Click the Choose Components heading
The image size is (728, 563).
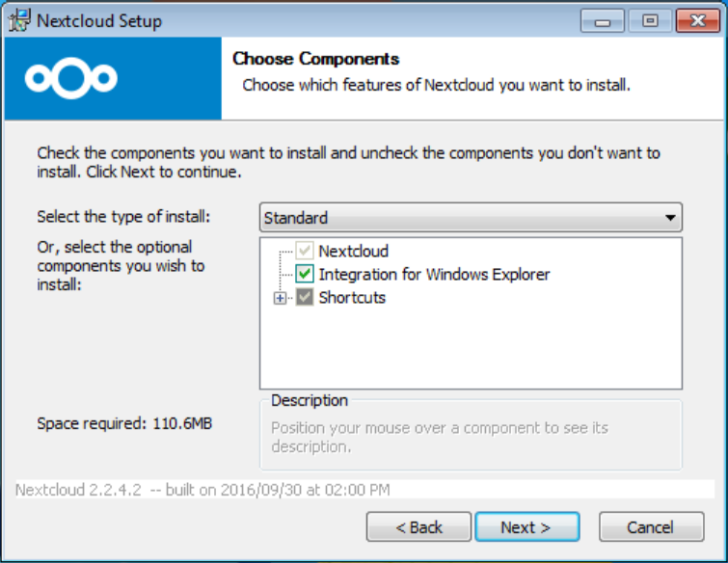(315, 60)
